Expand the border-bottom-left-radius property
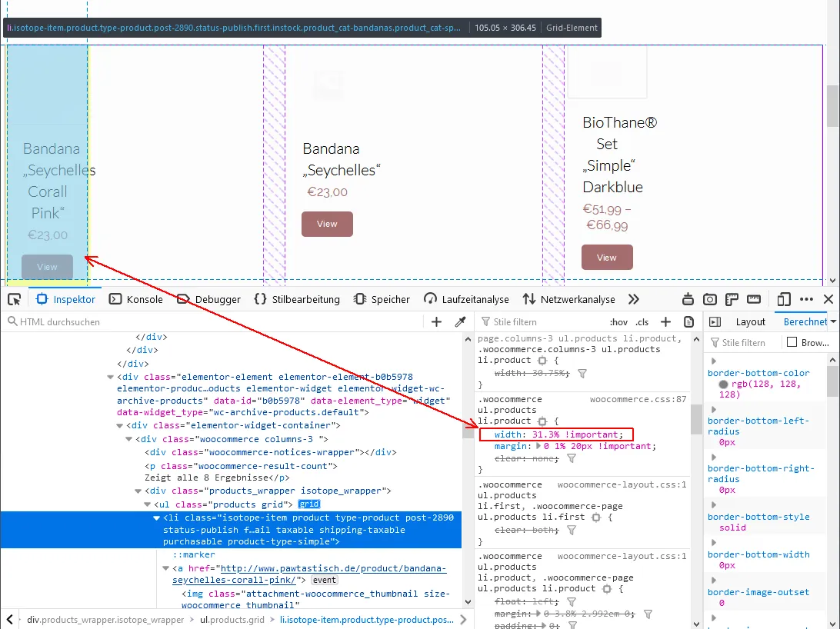This screenshot has width=840, height=629. 714,410
